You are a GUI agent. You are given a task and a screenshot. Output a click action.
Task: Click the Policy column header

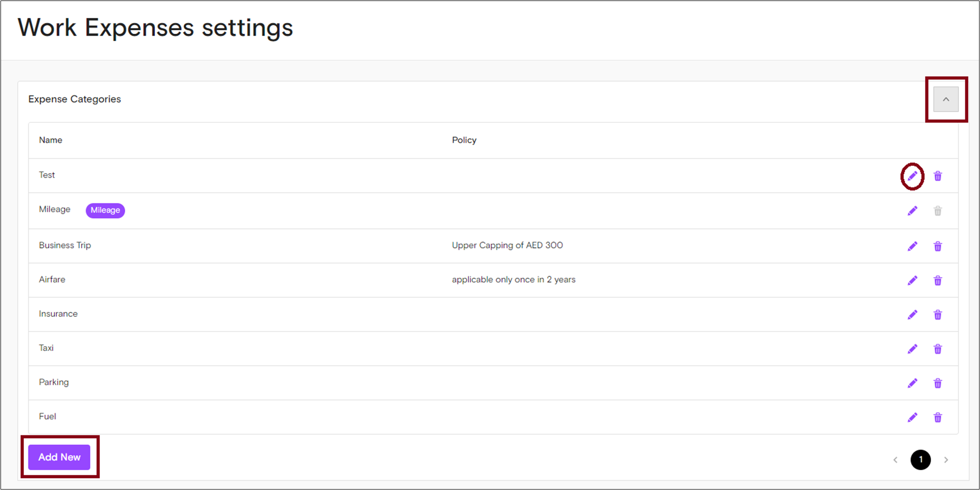[x=464, y=140]
